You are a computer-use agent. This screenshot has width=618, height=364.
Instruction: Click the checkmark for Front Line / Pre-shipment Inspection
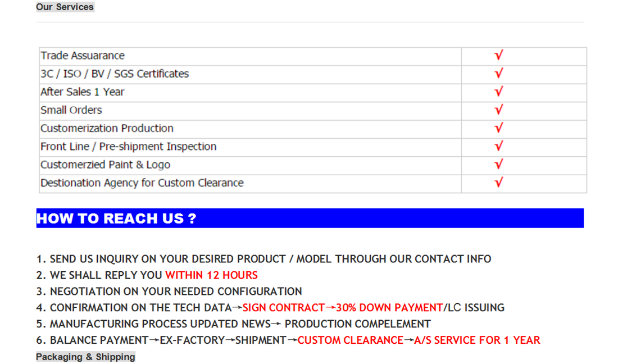(498, 146)
